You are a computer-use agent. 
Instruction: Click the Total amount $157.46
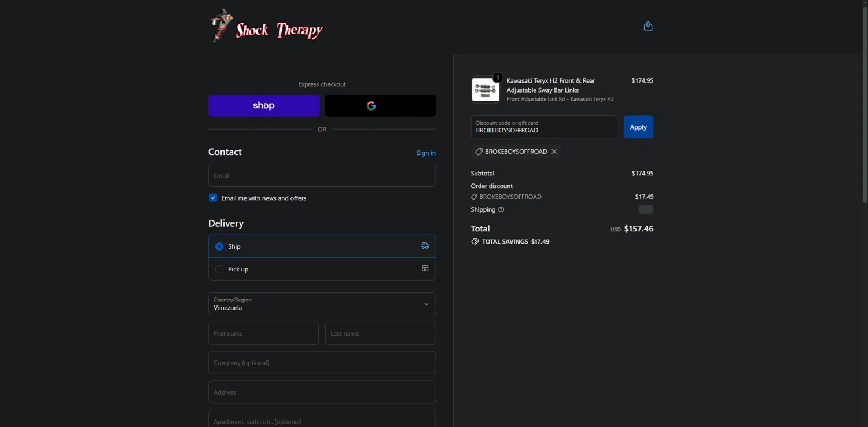[x=639, y=229]
